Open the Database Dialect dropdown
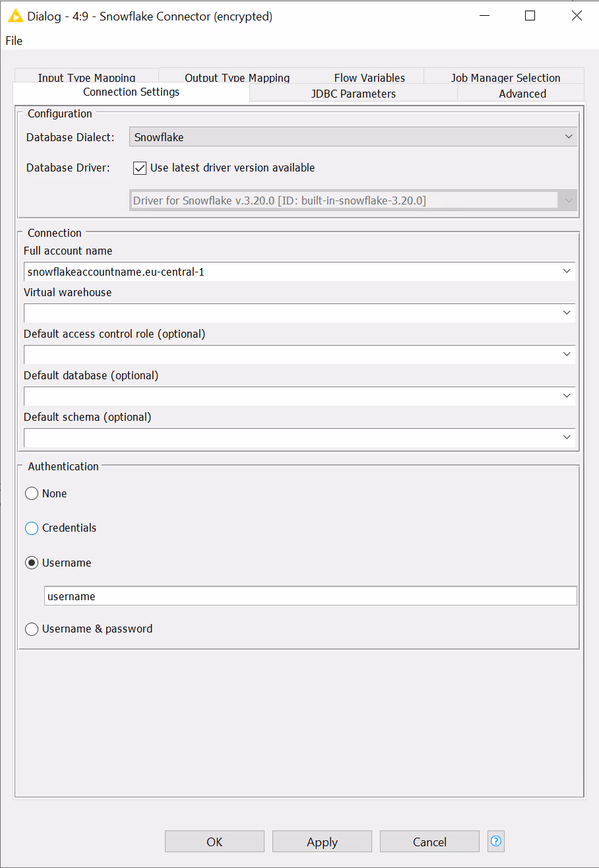 point(568,137)
